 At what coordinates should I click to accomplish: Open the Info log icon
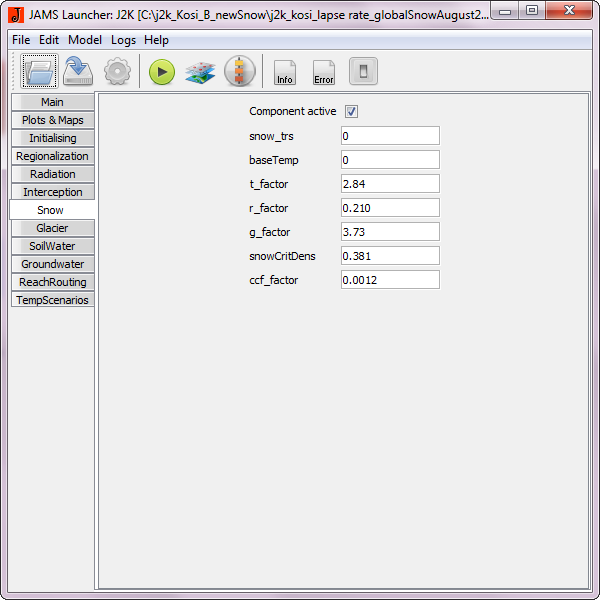[285, 72]
